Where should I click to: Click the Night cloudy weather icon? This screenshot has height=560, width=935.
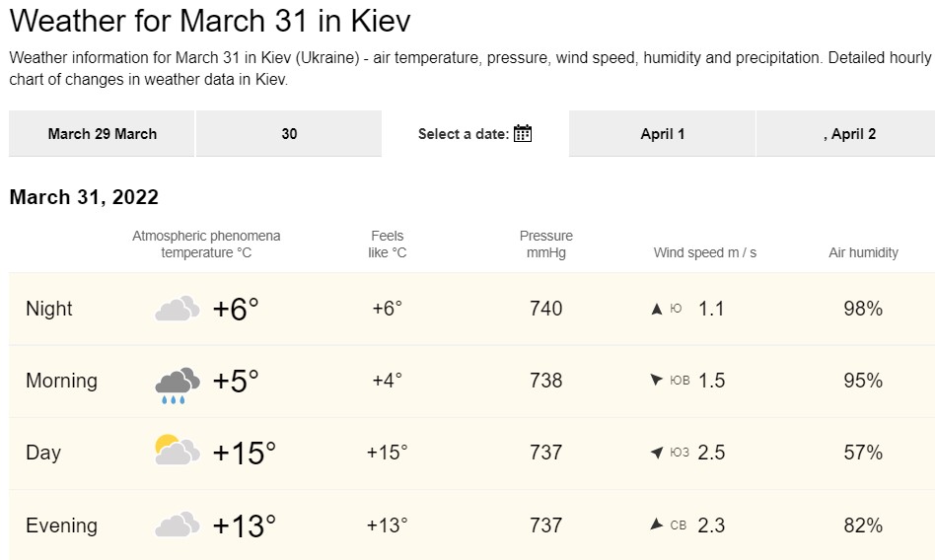178,310
